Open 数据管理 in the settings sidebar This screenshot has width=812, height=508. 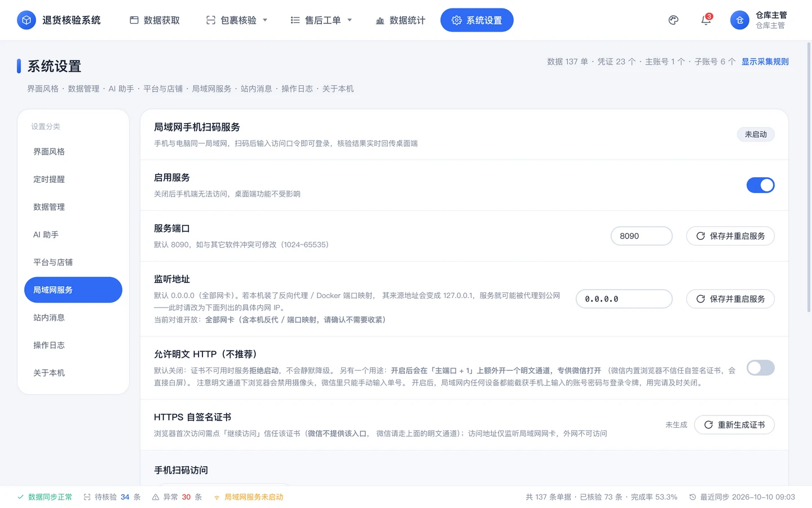pos(73,207)
